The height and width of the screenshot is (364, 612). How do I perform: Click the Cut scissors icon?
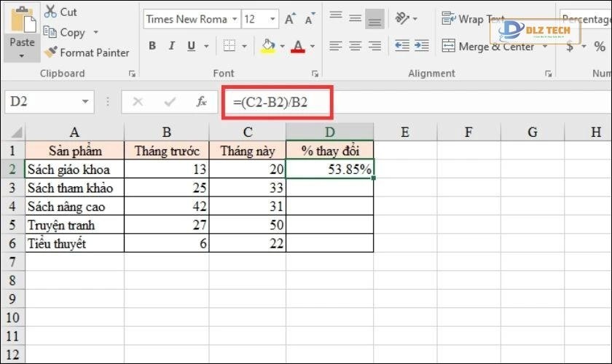pyautogui.click(x=51, y=12)
